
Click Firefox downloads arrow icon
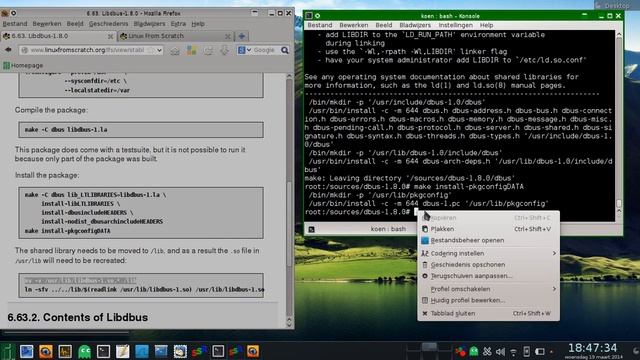pos(224,50)
